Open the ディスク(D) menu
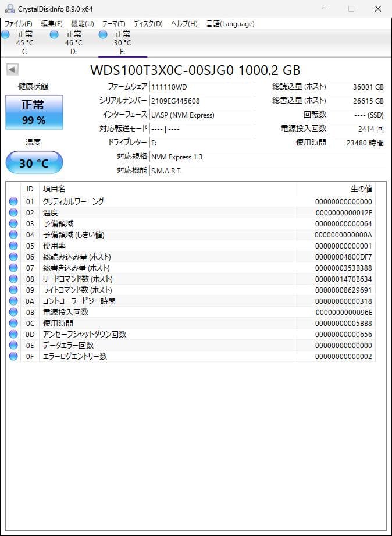Screen dimensions: 392x536 click(x=148, y=24)
